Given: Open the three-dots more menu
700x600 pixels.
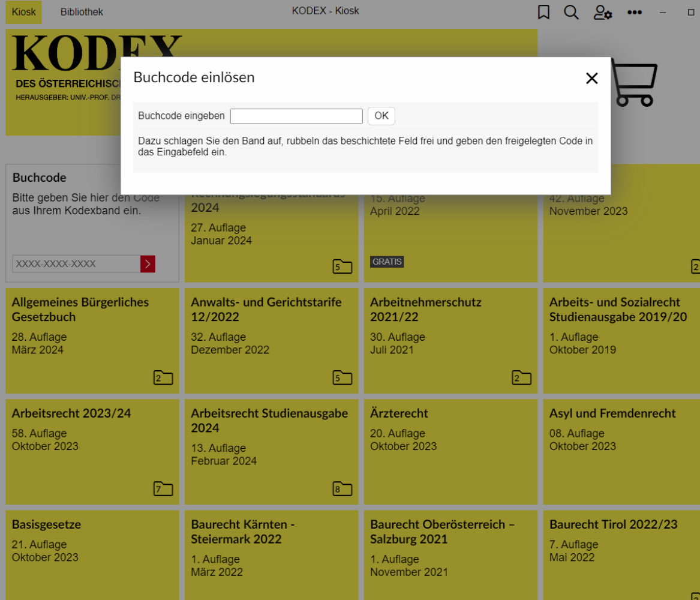Looking at the screenshot, I should (x=635, y=12).
